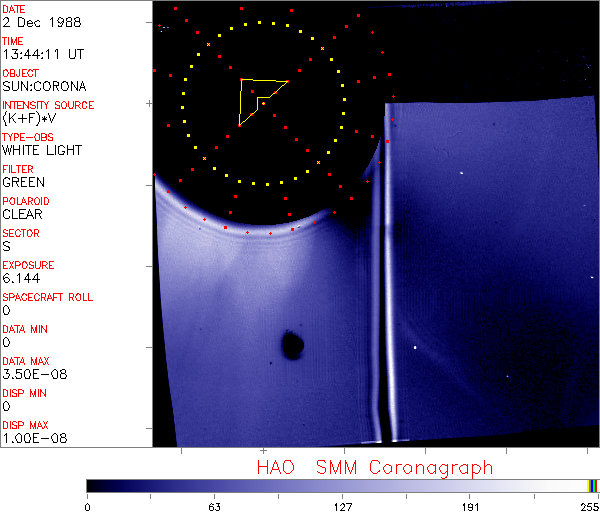Click the time value "13:44:11 UT"
Screen dimensions: 600x512
43,54
